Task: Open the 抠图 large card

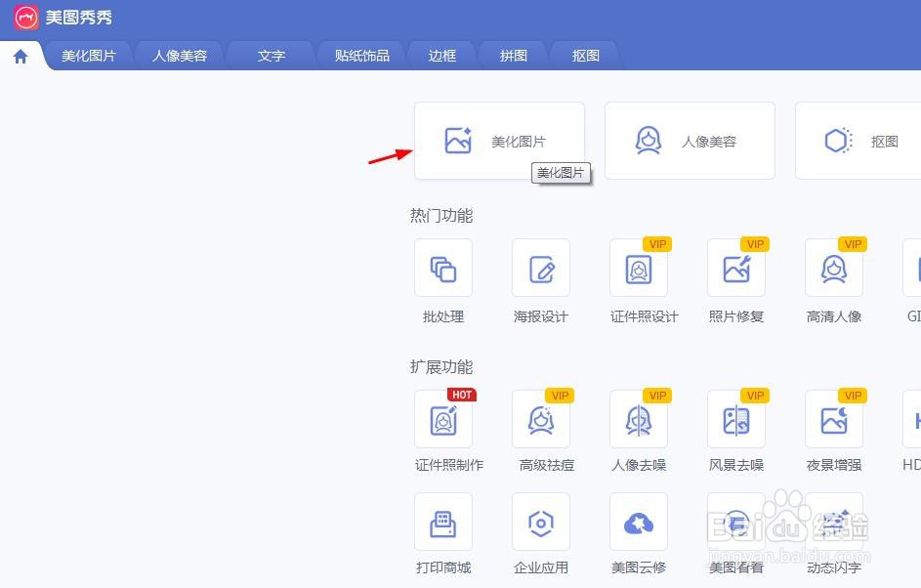Action: 858,141
